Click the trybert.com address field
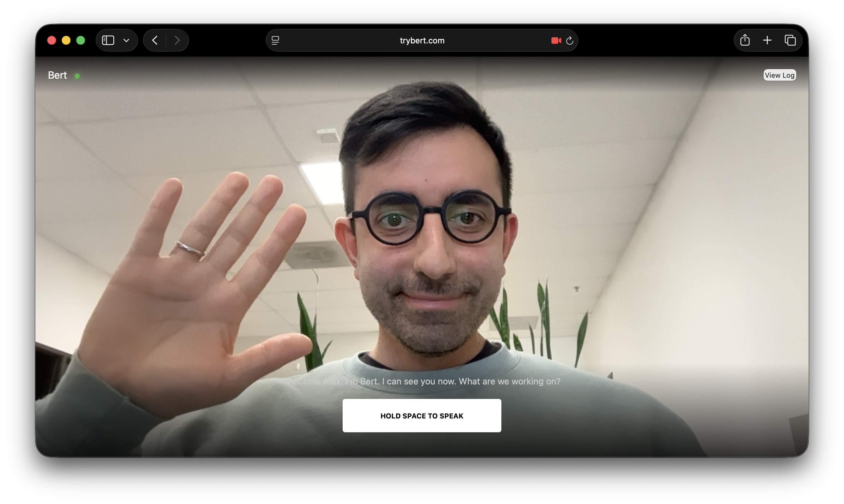The image size is (844, 504). pyautogui.click(x=422, y=40)
